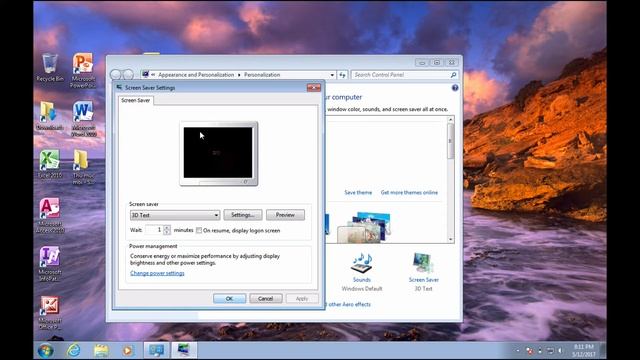Click the Back arrow in Personalization window
Image resolution: width=640 pixels, height=360 pixels.
pyautogui.click(x=116, y=75)
